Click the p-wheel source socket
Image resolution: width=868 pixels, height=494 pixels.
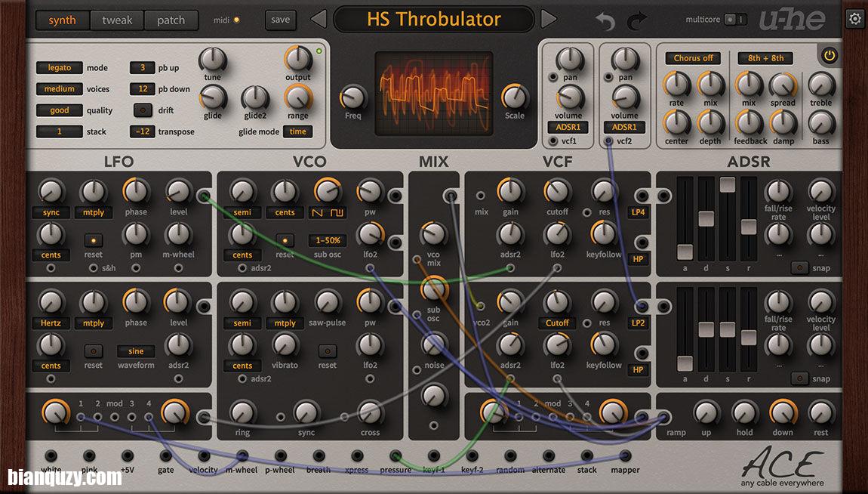pos(281,455)
